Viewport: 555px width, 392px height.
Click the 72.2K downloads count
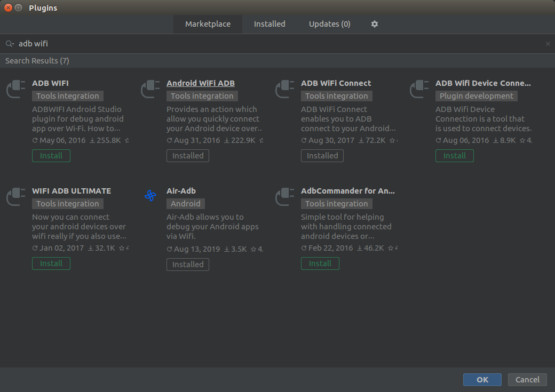pyautogui.click(x=372, y=140)
